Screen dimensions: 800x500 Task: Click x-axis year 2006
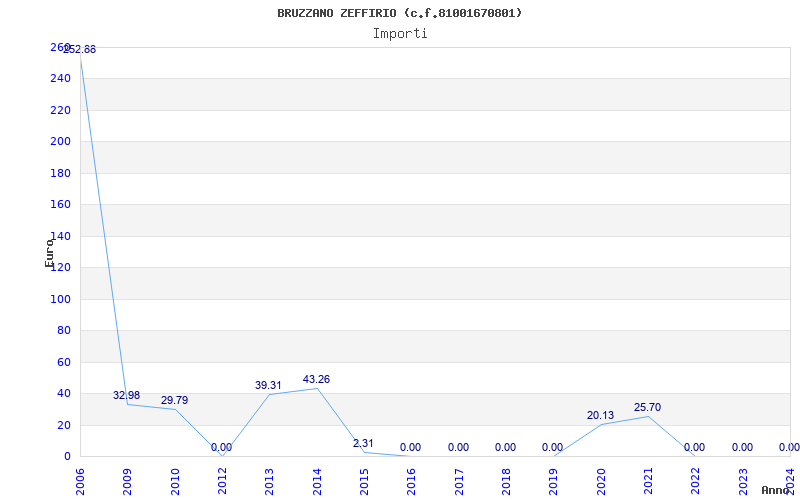(80, 482)
